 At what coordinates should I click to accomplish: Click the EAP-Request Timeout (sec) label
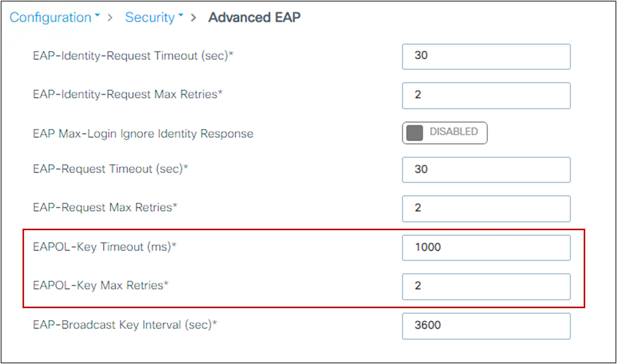click(111, 169)
